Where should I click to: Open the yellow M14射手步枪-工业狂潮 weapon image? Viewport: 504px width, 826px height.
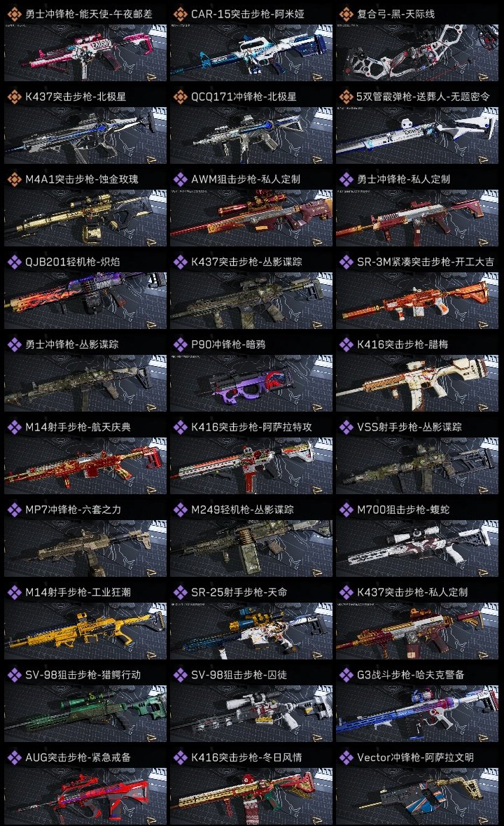(85, 631)
